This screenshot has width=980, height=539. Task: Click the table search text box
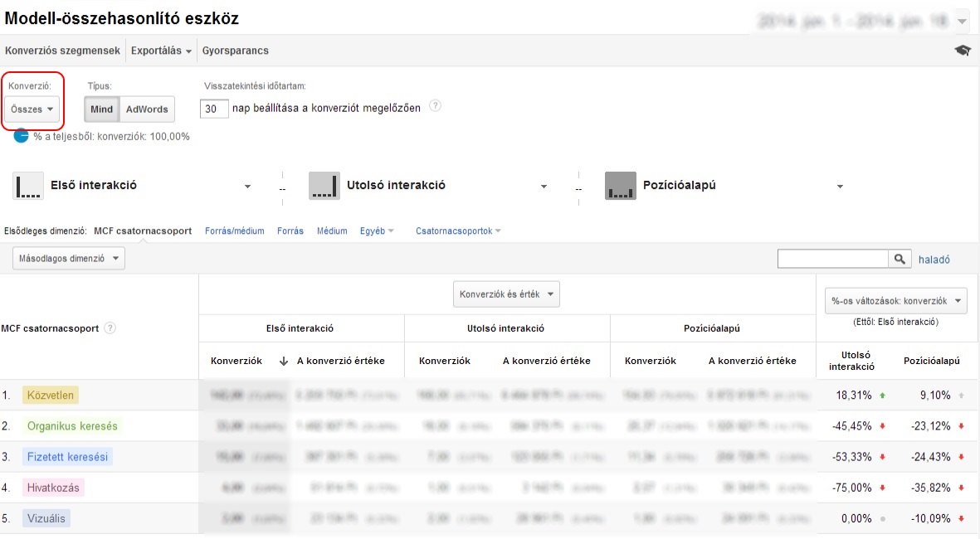point(833,260)
